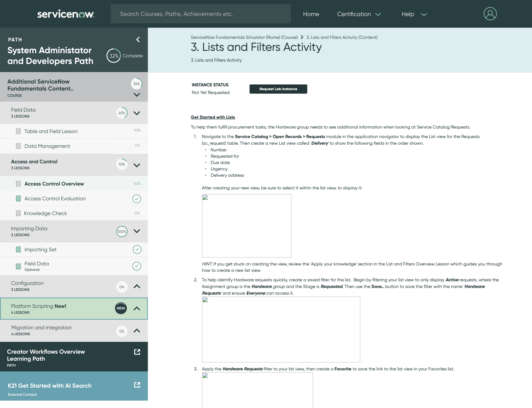Open Access Control Overview lesson

click(x=74, y=184)
